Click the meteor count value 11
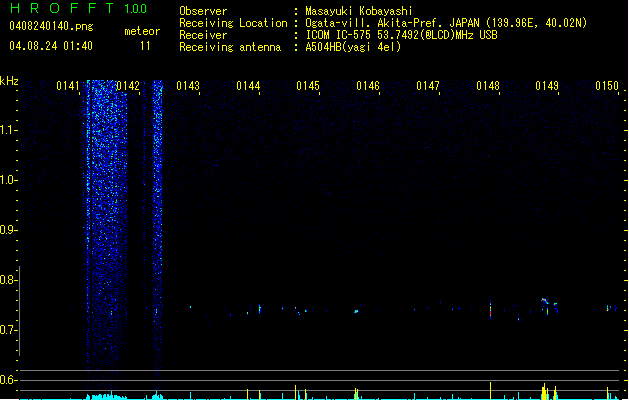 [x=145, y=46]
